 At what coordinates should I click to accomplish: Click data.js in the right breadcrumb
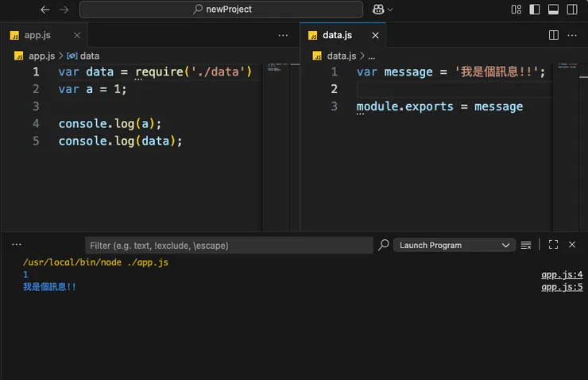coord(341,56)
